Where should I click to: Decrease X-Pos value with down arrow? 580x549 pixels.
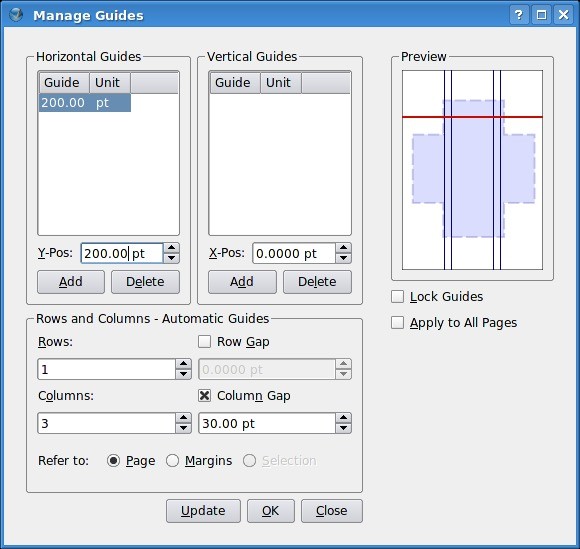(344, 258)
